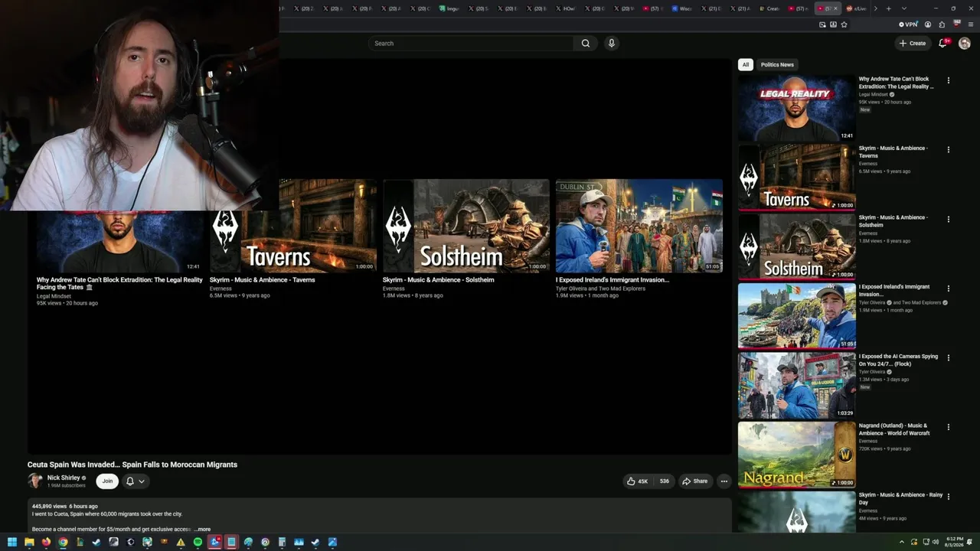Open the notification bell dropdown beside Join

pos(136,481)
